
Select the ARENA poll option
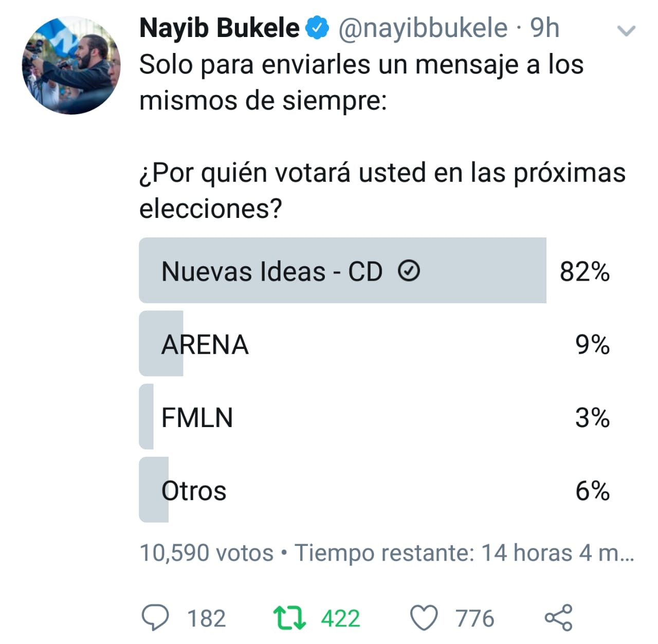375,344
